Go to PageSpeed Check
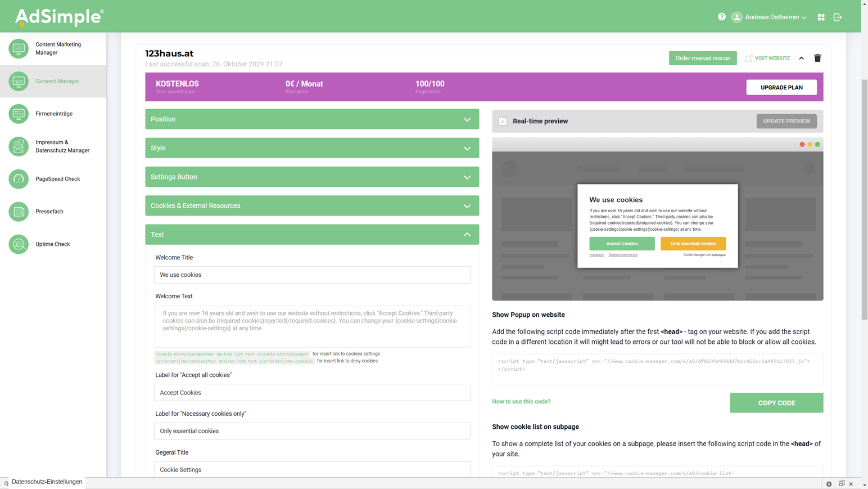868x489 pixels. tap(58, 179)
